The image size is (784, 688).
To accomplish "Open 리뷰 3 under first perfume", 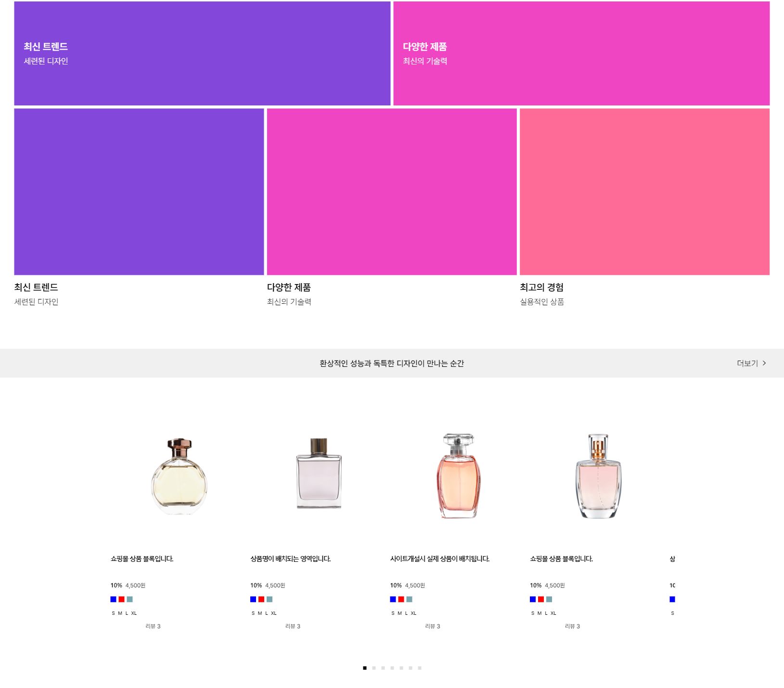I will click(153, 626).
